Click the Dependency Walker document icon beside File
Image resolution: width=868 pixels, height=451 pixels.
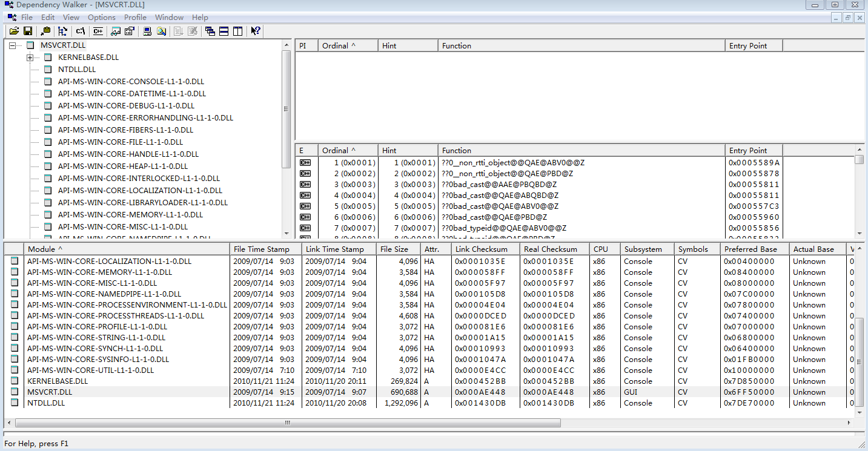coord(12,18)
